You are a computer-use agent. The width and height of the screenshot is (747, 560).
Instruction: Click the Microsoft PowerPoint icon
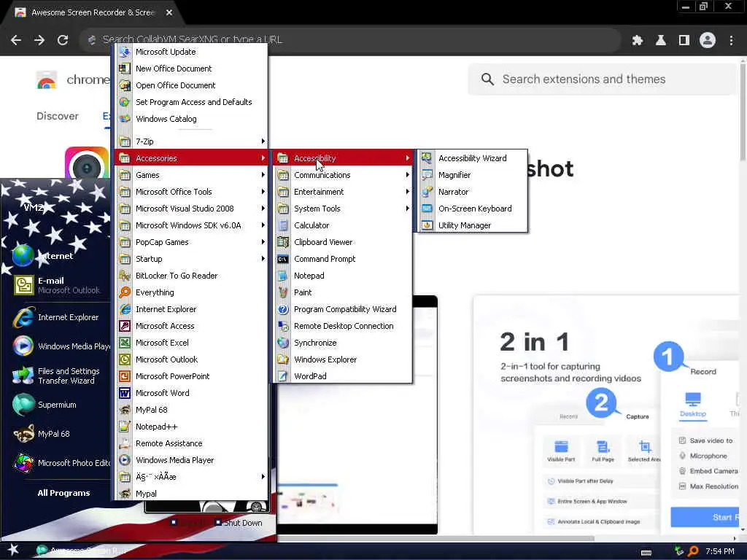125,376
